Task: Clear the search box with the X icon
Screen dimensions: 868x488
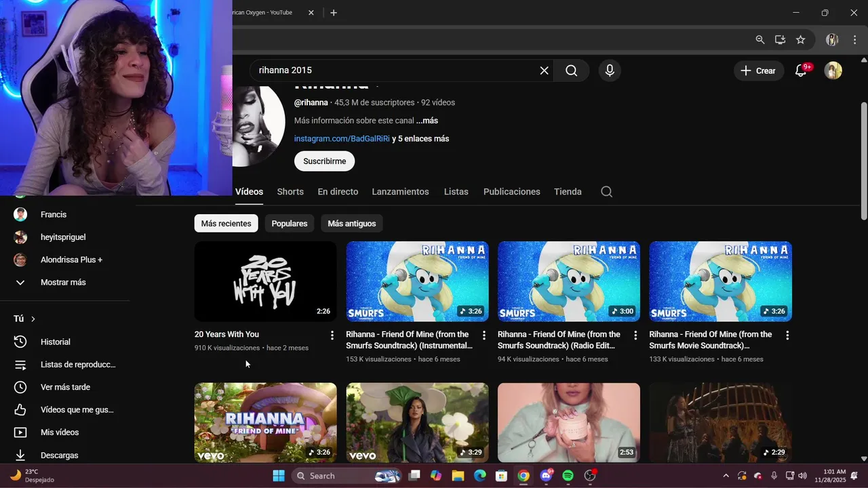Action: 544,70
